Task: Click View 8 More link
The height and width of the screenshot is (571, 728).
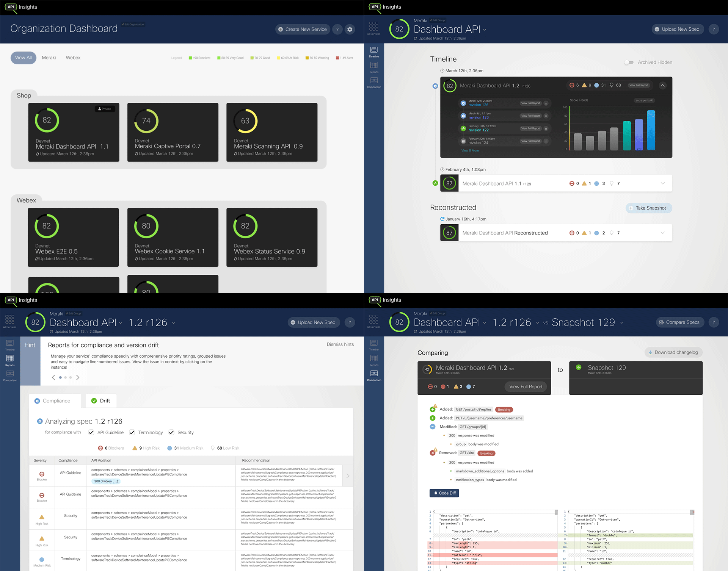Action: pos(470,150)
